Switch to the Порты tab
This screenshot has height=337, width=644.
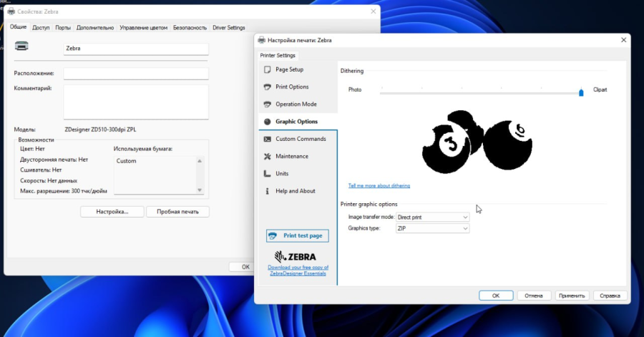click(x=63, y=27)
